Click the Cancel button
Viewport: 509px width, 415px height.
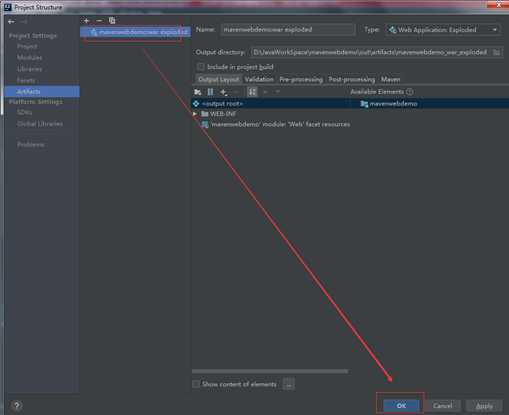(442, 405)
